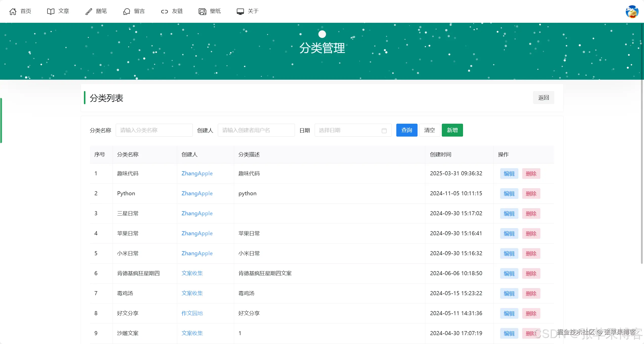The height and width of the screenshot is (344, 644).
Task: Edit the 沙雕文案 category row
Action: coord(509,334)
